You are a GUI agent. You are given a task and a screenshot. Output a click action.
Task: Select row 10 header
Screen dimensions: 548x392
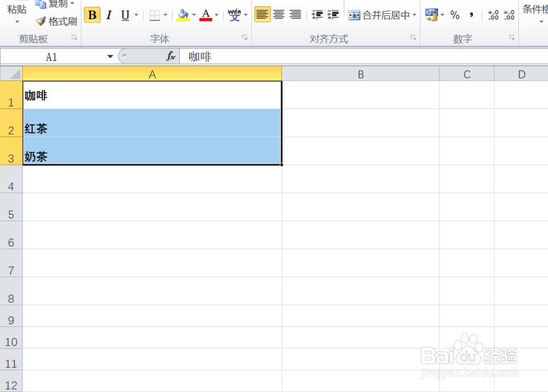11,338
